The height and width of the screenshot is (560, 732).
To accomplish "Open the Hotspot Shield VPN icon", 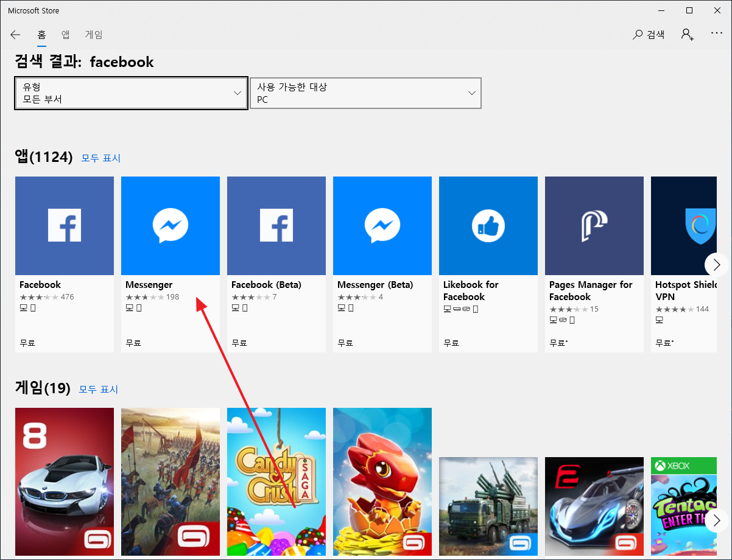I will tap(684, 226).
